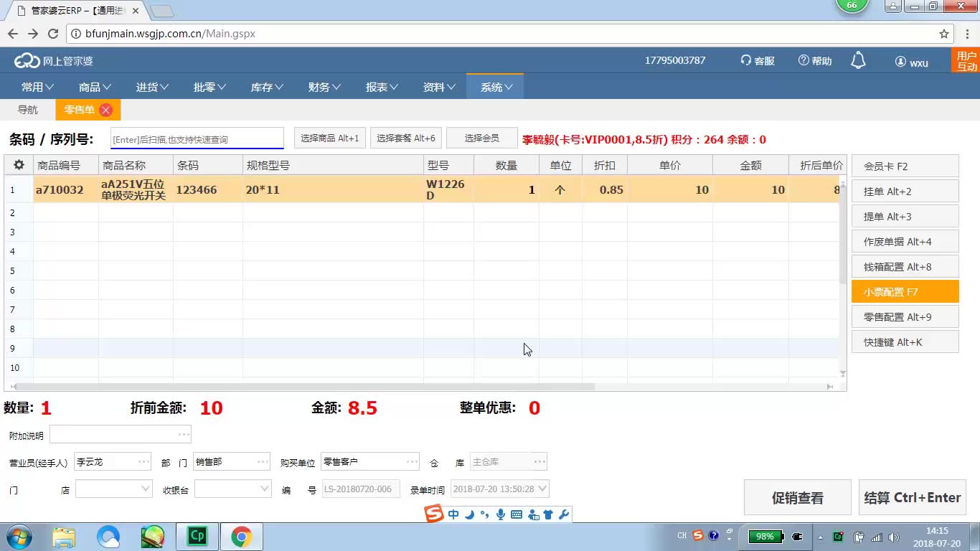The image size is (980, 551).
Task: Open File Explorer from taskbar
Action: (x=64, y=537)
